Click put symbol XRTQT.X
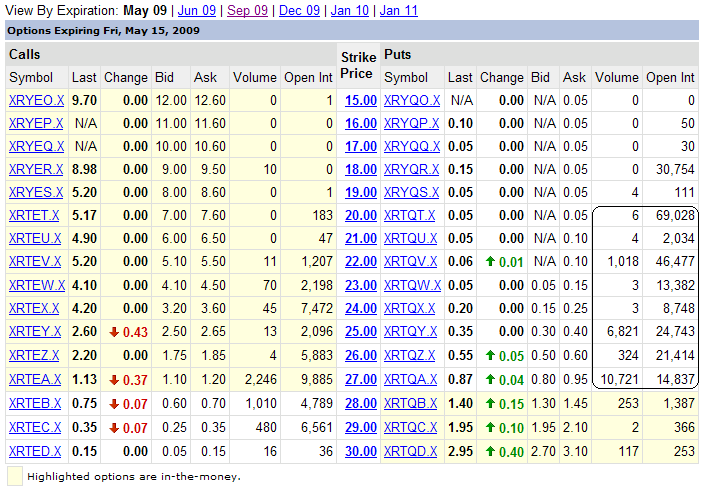The height and width of the screenshot is (486, 705). (x=409, y=215)
